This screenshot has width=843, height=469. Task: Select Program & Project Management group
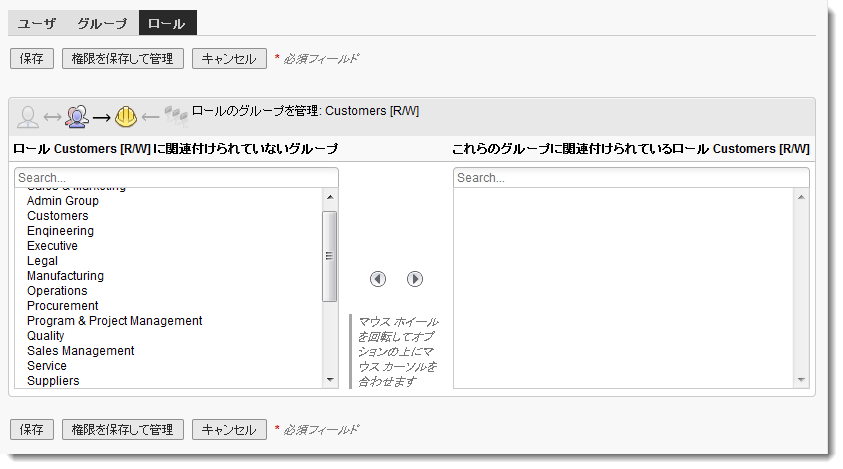[115, 321]
